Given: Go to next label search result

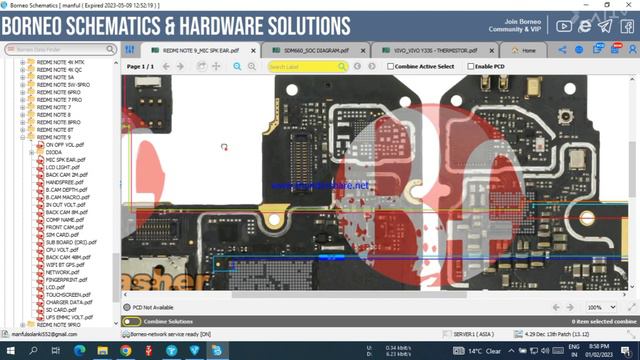Looking at the screenshot, I should 372,66.
